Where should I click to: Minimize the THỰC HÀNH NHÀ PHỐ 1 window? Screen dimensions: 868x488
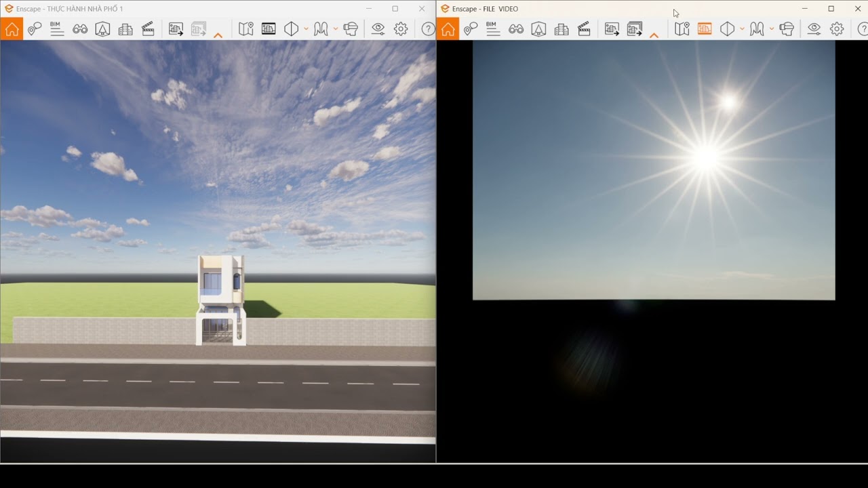369,9
